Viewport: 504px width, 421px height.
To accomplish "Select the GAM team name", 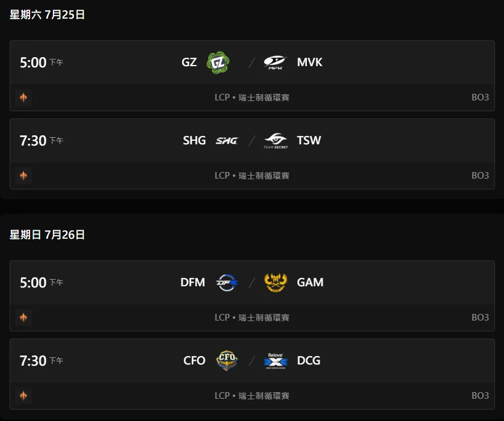I will click(310, 282).
